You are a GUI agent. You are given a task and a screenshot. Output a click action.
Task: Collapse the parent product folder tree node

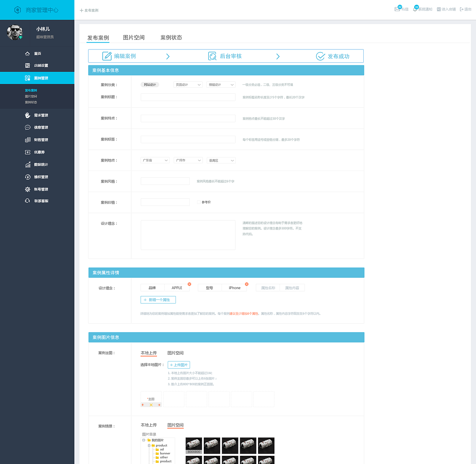[149, 445]
